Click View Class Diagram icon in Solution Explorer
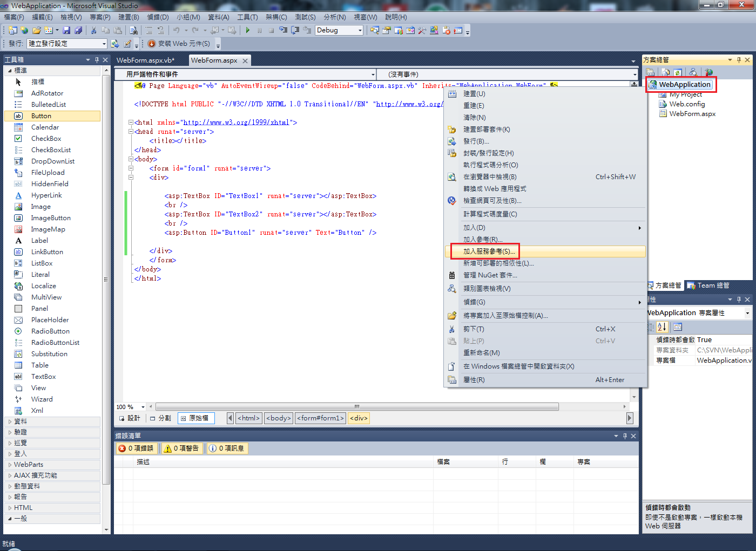The height and width of the screenshot is (551, 756). coord(693,72)
